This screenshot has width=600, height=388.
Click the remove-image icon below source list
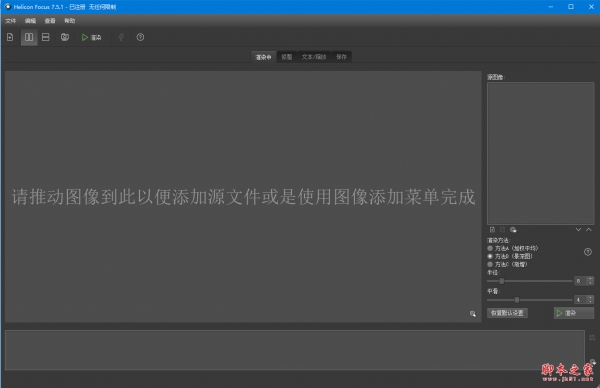pos(502,230)
